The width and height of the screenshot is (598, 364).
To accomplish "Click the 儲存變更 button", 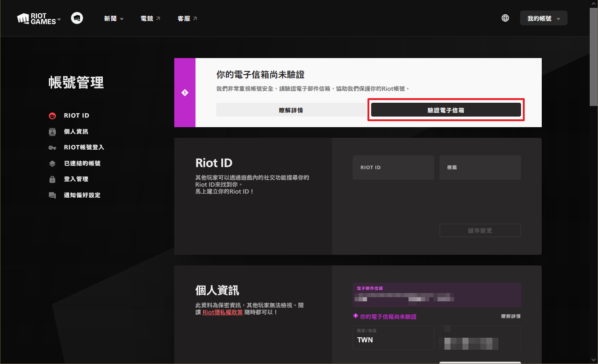I will pos(480,230).
